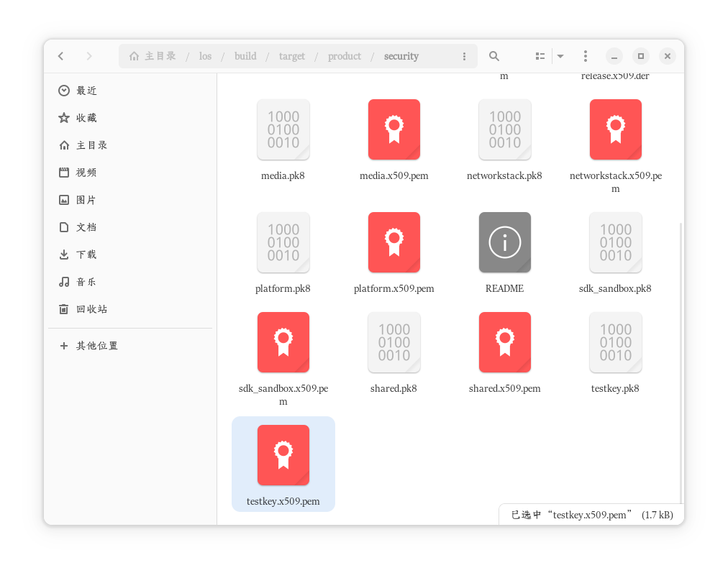Navigate to build in path bar
The width and height of the screenshot is (728, 573).
tap(245, 56)
